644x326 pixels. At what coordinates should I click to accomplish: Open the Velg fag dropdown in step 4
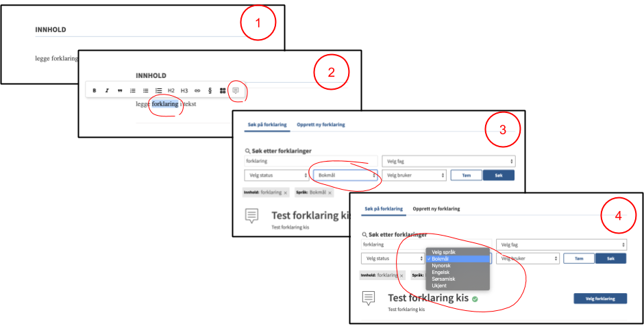tap(561, 244)
